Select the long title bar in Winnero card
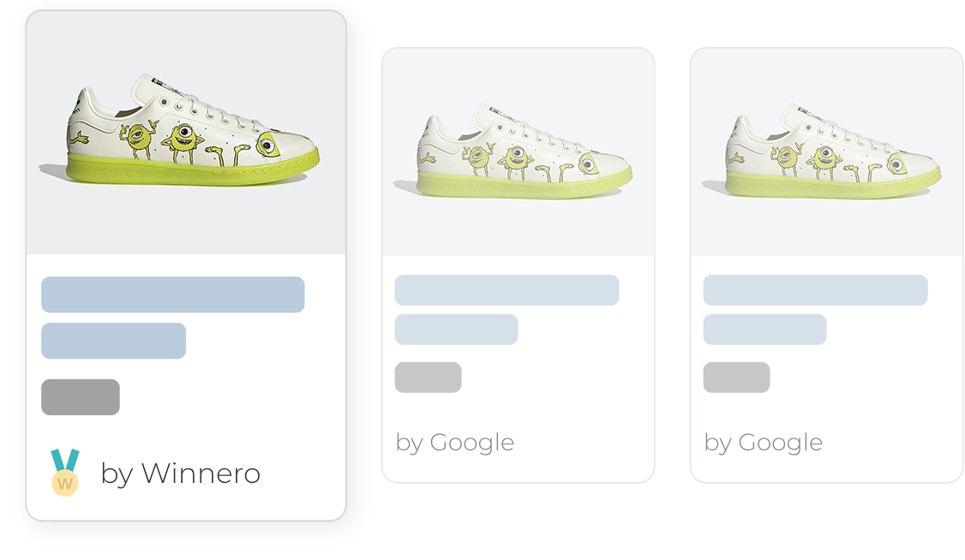This screenshot has width=965, height=560. click(173, 295)
